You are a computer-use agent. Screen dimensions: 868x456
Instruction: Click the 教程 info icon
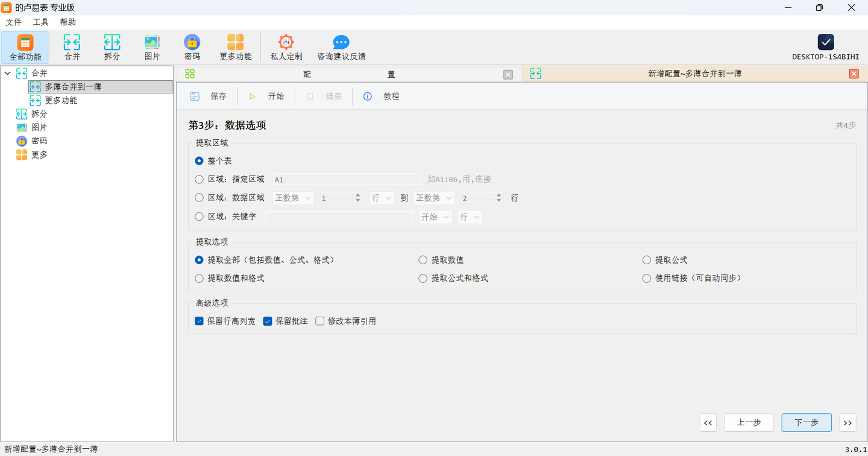tap(367, 97)
